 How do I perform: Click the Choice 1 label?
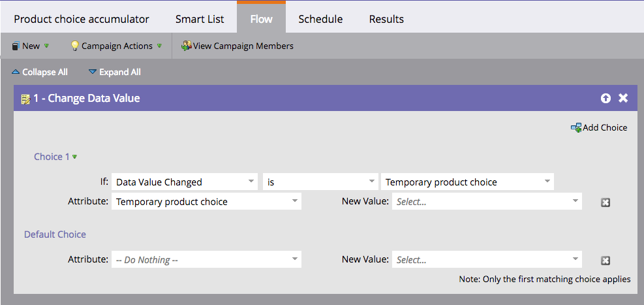coord(52,157)
